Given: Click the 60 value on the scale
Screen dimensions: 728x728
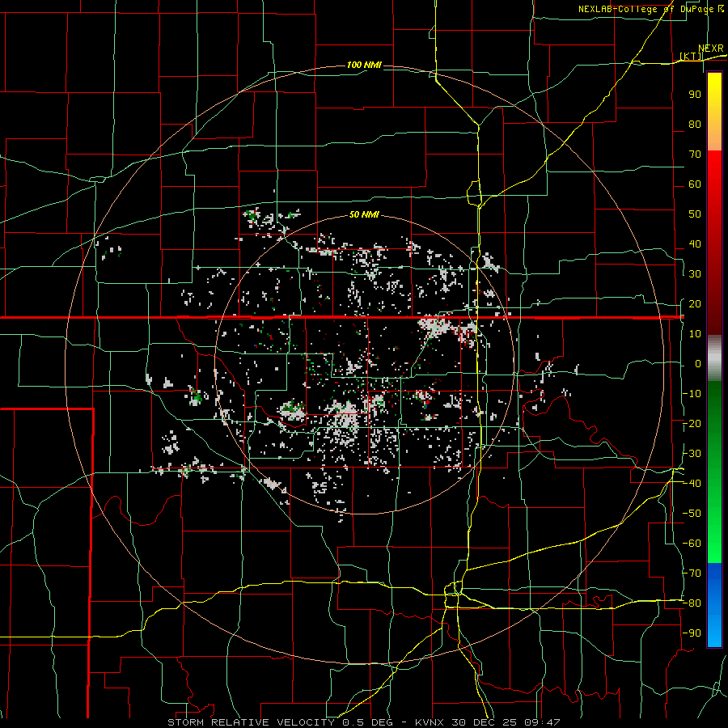Looking at the screenshot, I should click(x=695, y=184).
